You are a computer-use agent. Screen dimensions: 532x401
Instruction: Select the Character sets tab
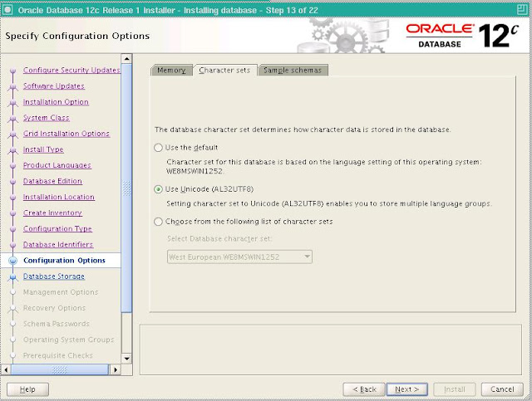point(224,71)
